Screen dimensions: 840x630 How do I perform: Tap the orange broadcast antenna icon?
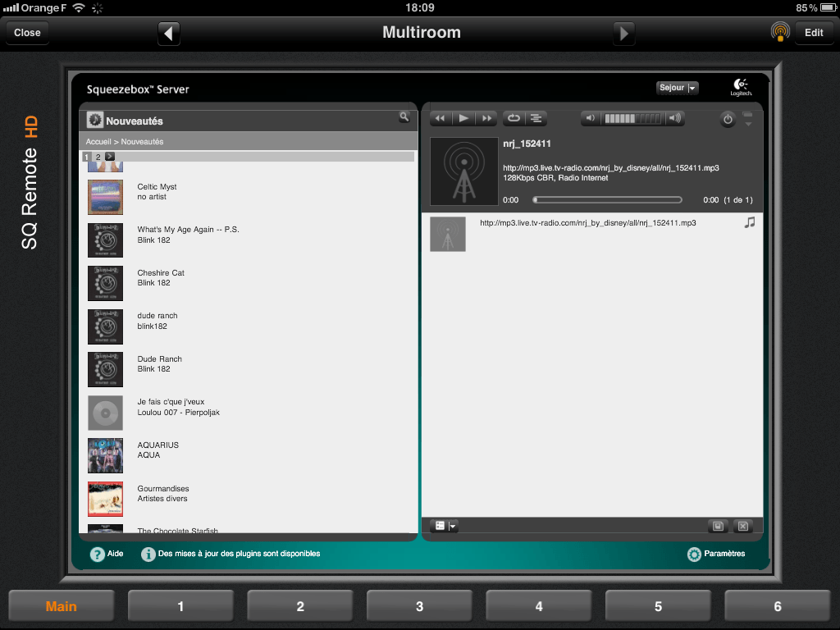(x=780, y=32)
